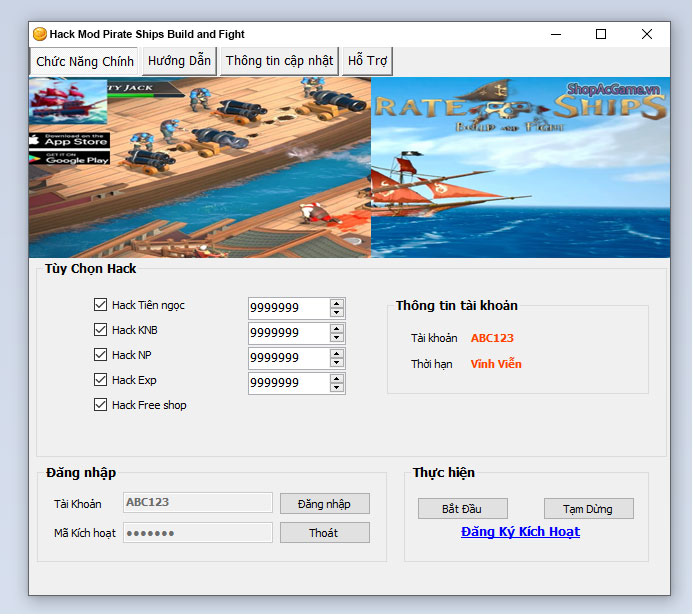Increase the Hack KNB value with up arrow
Screen dimensions: 693x616
(x=337, y=329)
